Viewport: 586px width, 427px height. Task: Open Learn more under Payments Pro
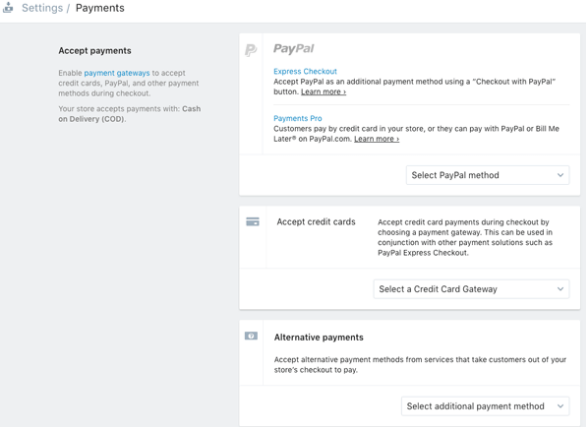point(376,139)
